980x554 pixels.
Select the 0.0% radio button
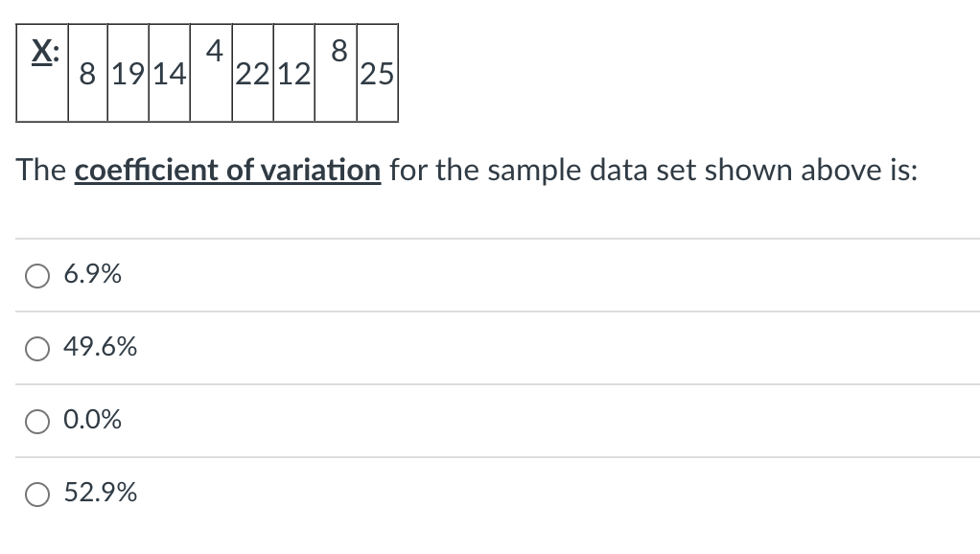click(x=36, y=421)
